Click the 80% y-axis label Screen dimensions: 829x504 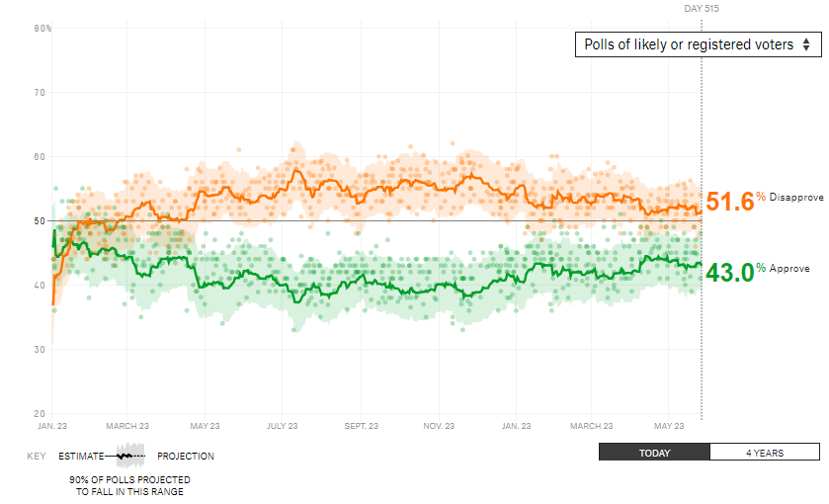click(42, 28)
